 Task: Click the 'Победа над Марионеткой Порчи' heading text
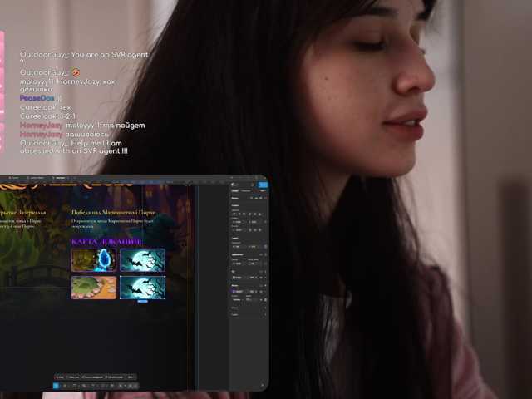coord(114,213)
